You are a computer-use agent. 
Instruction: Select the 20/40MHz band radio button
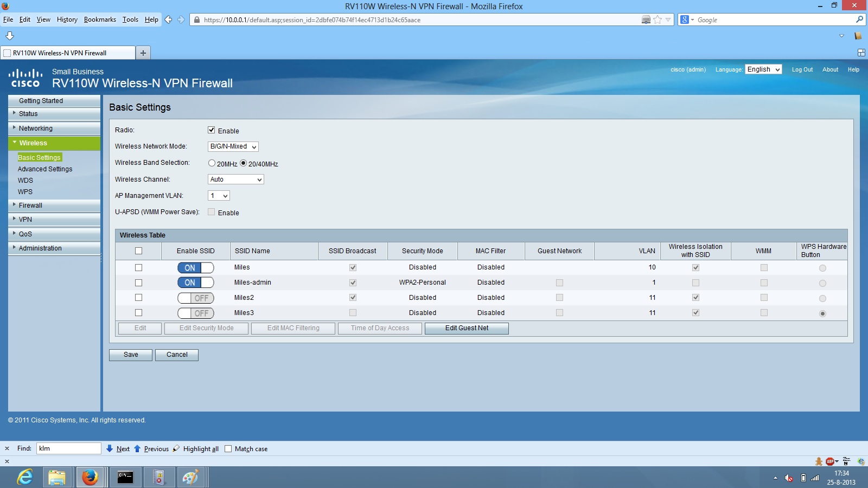pos(244,163)
